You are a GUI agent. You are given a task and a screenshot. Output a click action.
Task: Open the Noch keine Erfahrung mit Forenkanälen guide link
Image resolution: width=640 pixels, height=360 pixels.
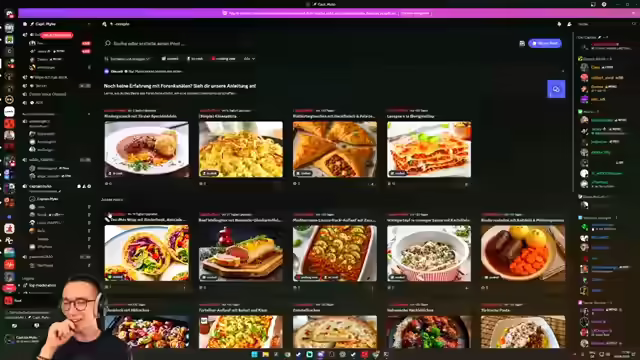[x=180, y=86]
